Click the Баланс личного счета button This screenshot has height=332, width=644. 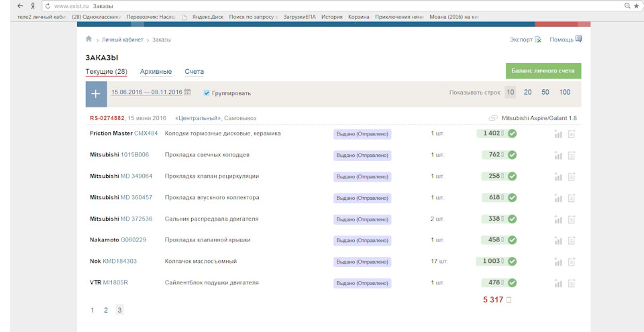point(543,70)
